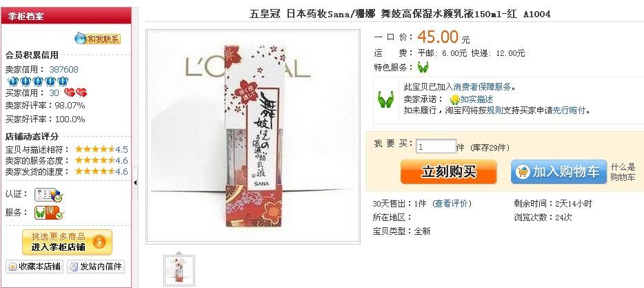Collapse the sidebar with arrow handle
The height and width of the screenshot is (288, 644).
(x=135, y=182)
